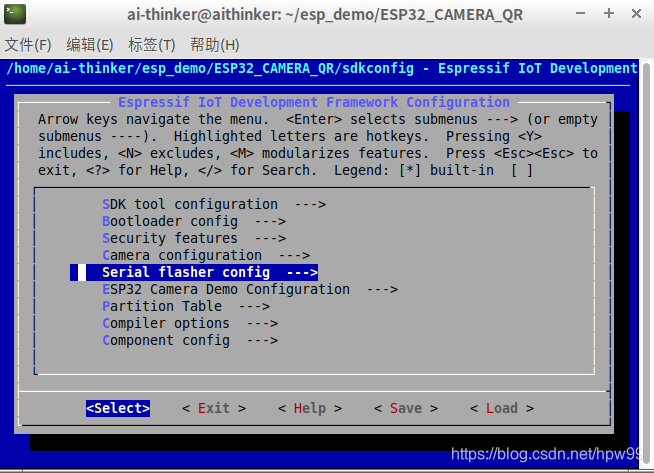Open the 编辑(E) menu
The height and width of the screenshot is (473, 654).
click(90, 45)
